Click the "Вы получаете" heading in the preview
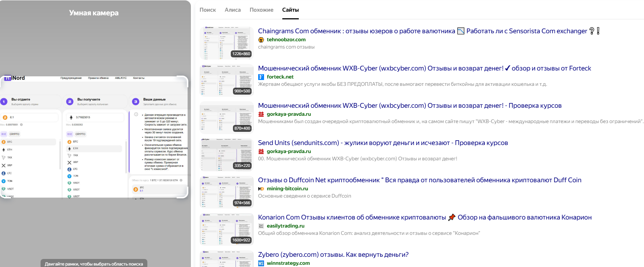Image resolution: width=644 pixels, height=267 pixels. click(x=89, y=99)
